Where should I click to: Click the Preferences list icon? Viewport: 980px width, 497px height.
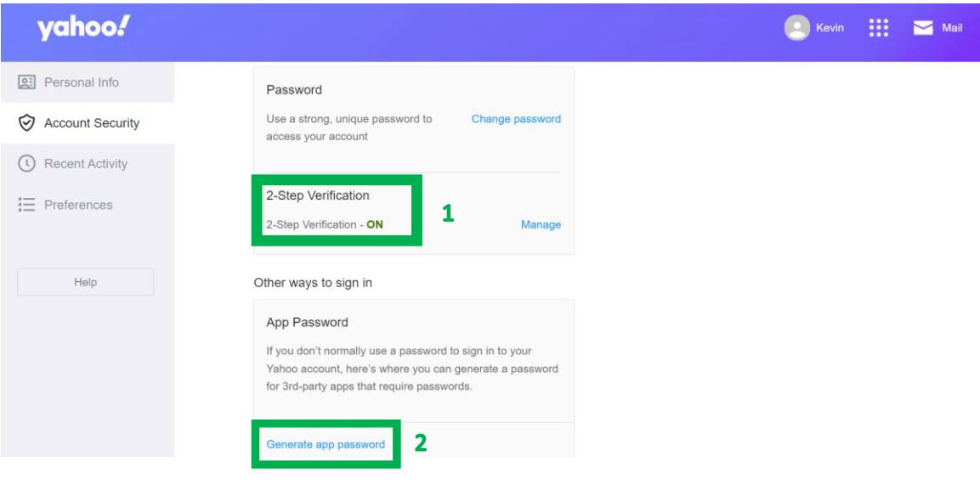coord(26,205)
